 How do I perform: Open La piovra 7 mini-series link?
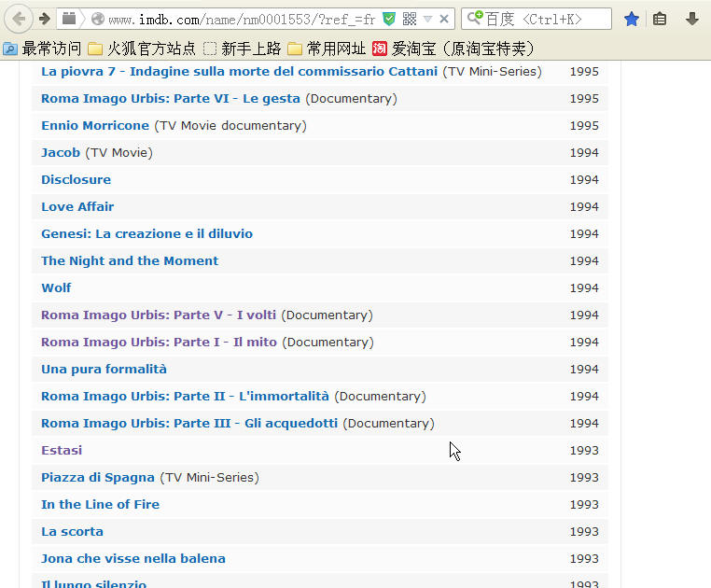click(240, 72)
